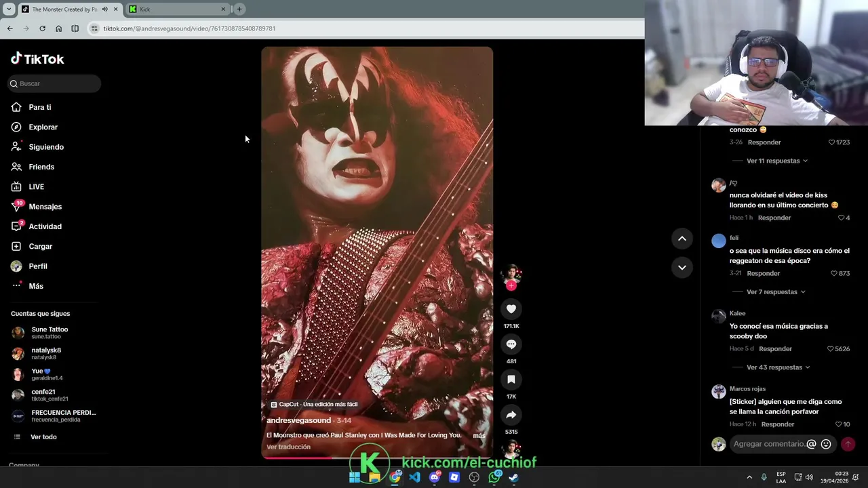Open Discord from the taskbar
868x488 pixels.
point(435,477)
